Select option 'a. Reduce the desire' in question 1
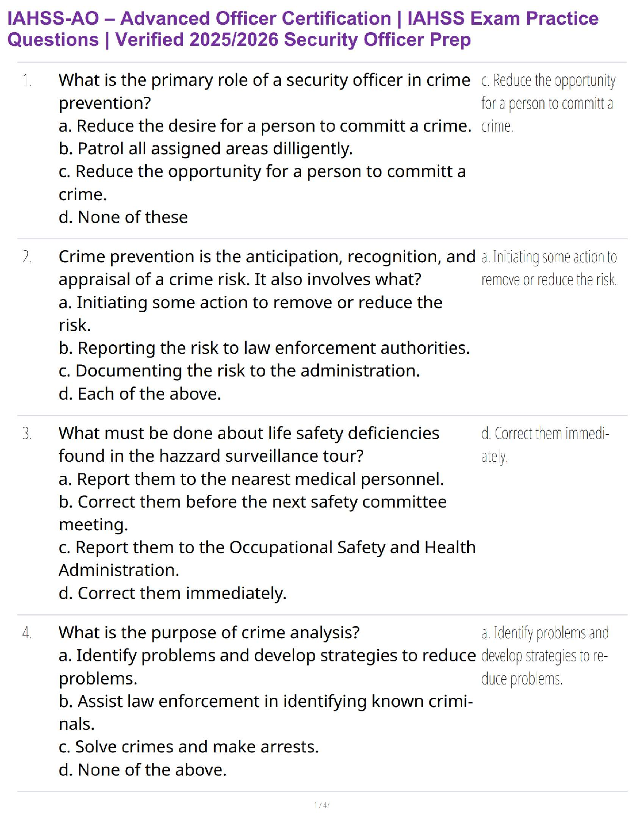The height and width of the screenshot is (834, 644). pos(265,126)
